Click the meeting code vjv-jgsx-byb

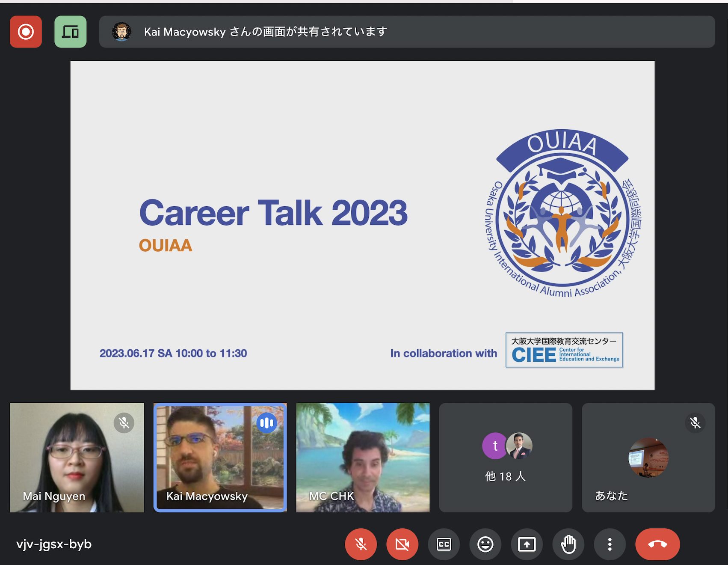point(54,544)
